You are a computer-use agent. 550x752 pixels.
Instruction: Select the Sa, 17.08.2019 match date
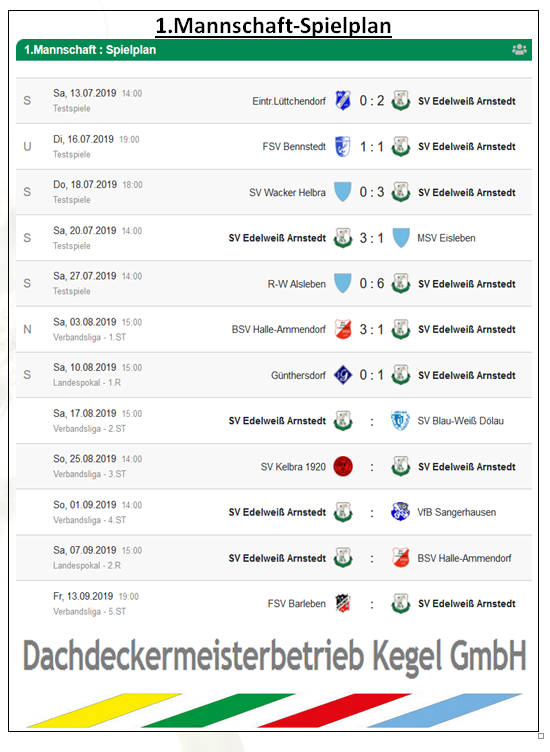(x=84, y=413)
